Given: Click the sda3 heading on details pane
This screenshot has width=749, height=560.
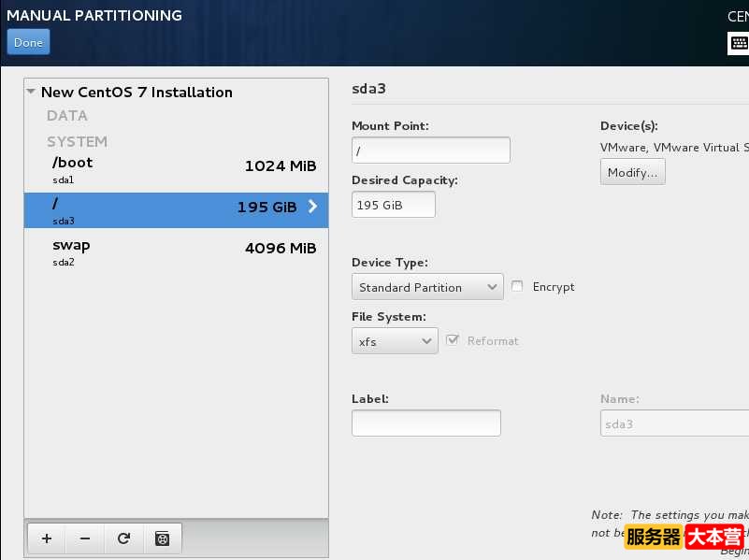Looking at the screenshot, I should pyautogui.click(x=368, y=89).
